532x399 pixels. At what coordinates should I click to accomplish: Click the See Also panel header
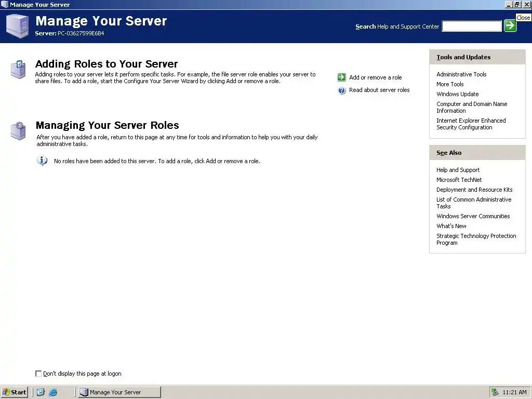click(x=477, y=153)
